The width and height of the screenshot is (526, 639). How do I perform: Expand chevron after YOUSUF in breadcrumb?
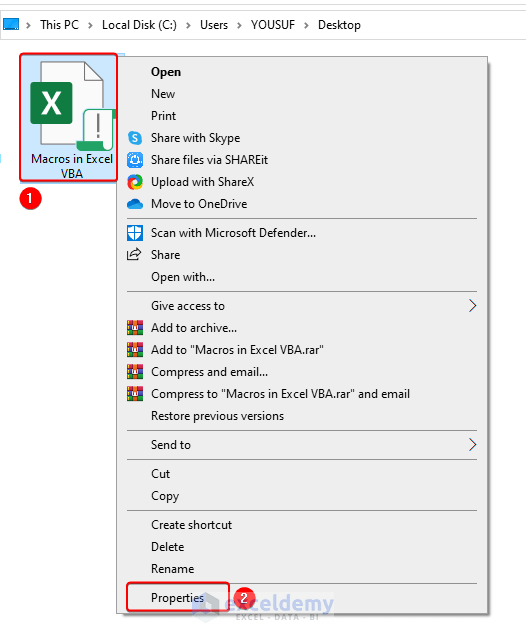(x=306, y=26)
